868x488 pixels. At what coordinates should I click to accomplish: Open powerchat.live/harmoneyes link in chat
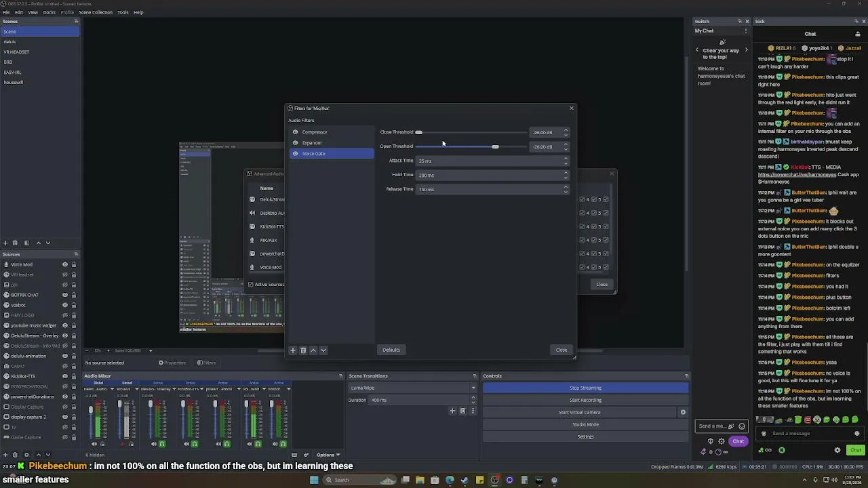798,175
